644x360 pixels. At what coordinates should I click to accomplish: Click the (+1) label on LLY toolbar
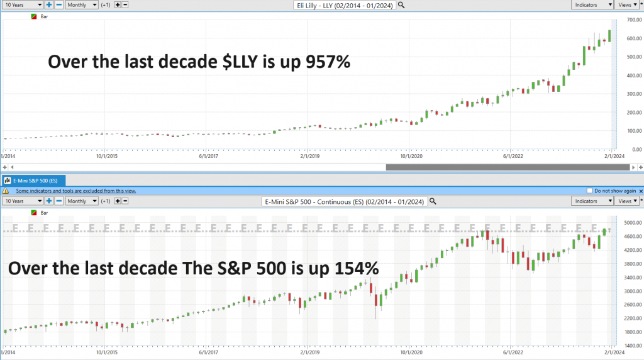[106, 5]
